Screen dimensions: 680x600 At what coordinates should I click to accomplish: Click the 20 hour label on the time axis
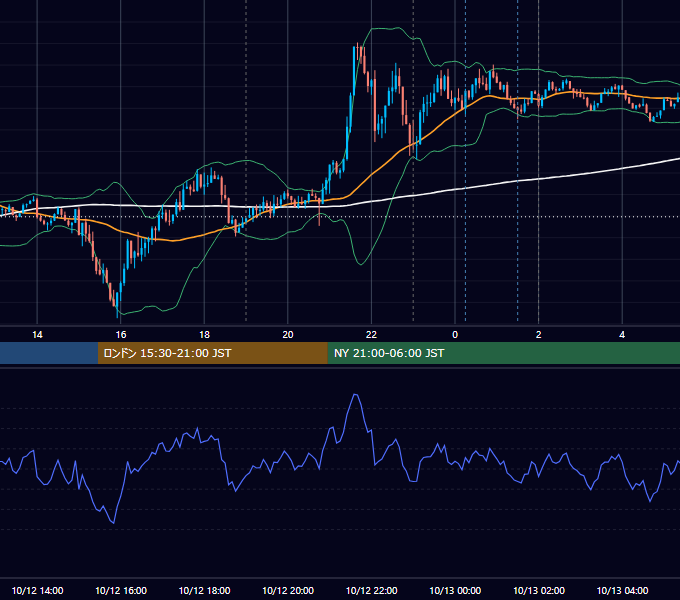[x=288, y=335]
